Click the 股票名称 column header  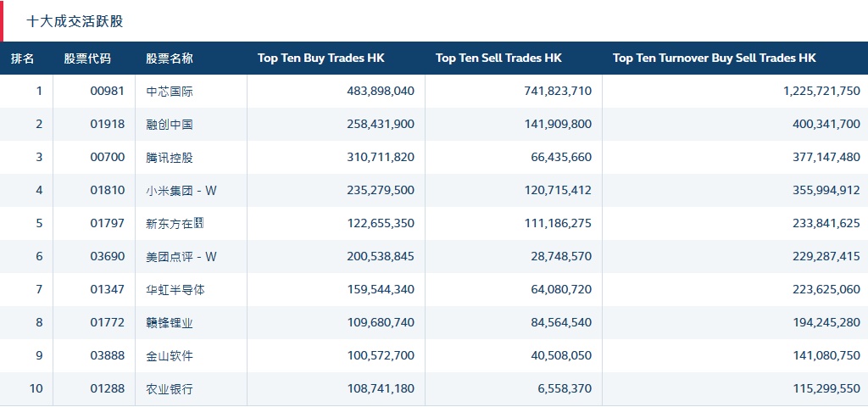170,59
